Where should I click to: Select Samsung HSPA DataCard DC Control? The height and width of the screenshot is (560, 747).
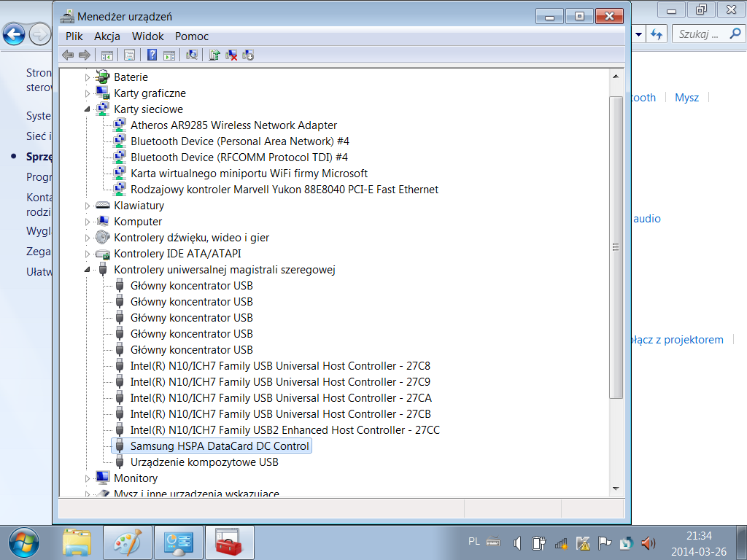(220, 446)
